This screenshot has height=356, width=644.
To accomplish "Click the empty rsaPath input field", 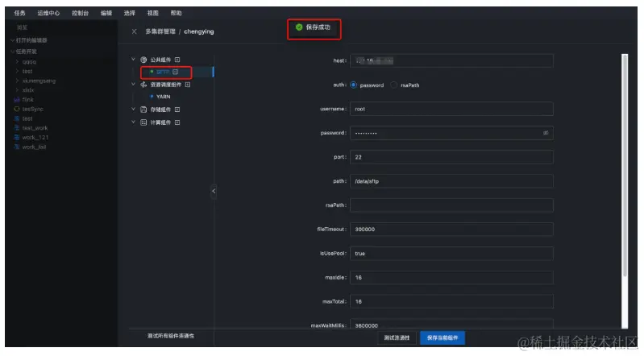I will [x=451, y=205].
